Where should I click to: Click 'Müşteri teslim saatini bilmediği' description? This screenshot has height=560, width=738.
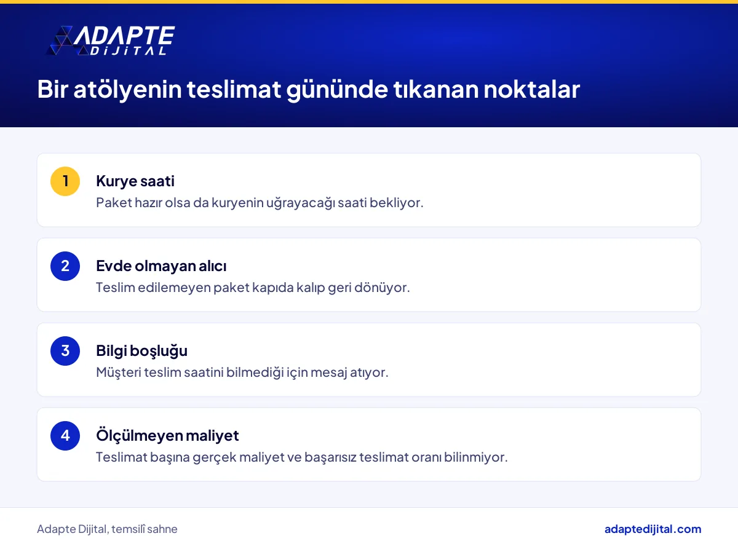point(242,373)
